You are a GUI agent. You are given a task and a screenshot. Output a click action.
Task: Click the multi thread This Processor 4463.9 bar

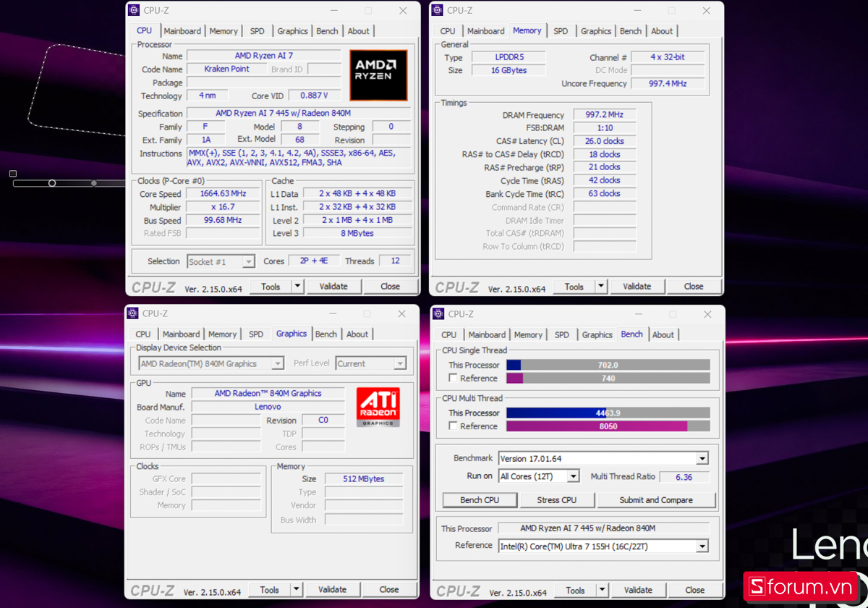point(608,413)
